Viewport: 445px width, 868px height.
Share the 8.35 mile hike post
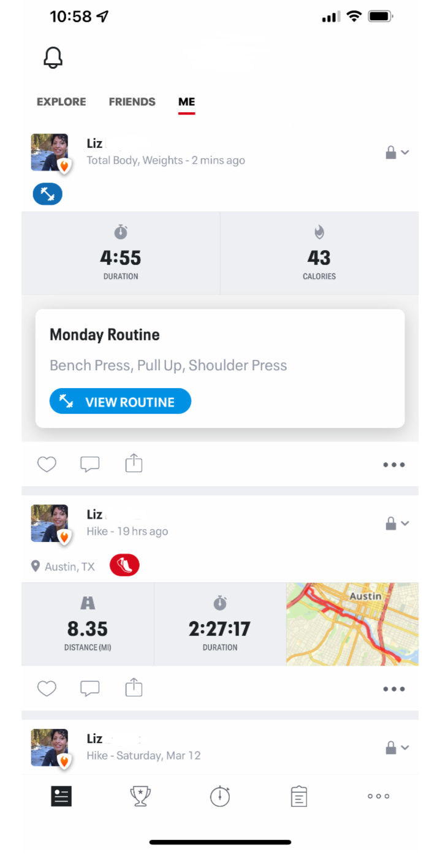pos(134,688)
